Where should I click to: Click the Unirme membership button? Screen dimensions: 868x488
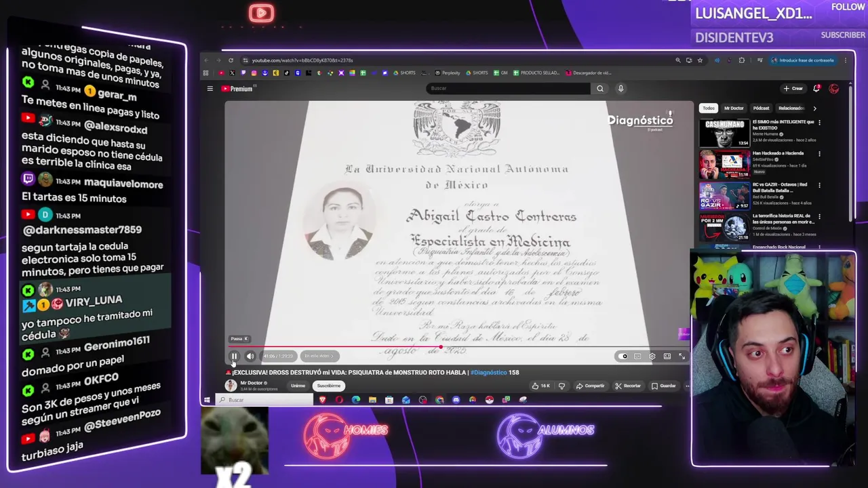298,386
